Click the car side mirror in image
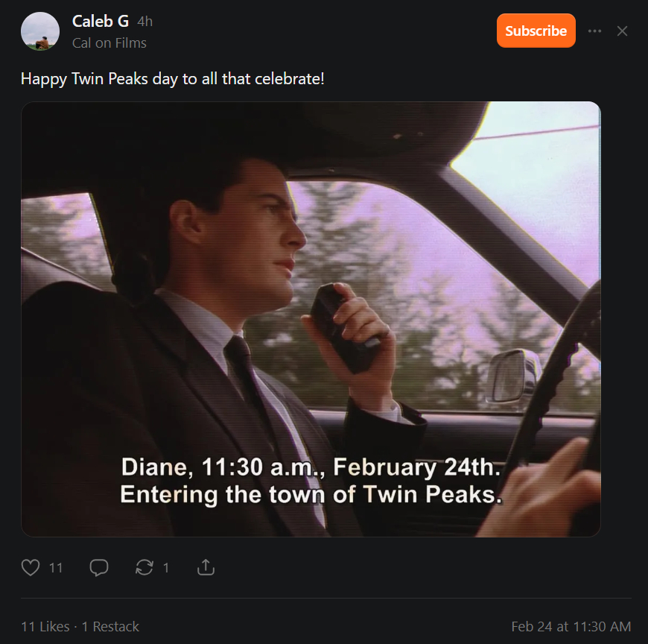 coord(512,377)
